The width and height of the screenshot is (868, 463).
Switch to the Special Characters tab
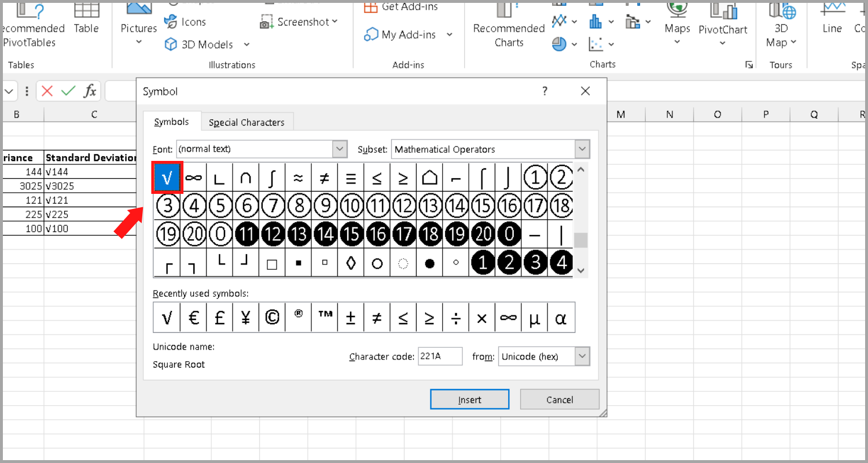pos(247,122)
